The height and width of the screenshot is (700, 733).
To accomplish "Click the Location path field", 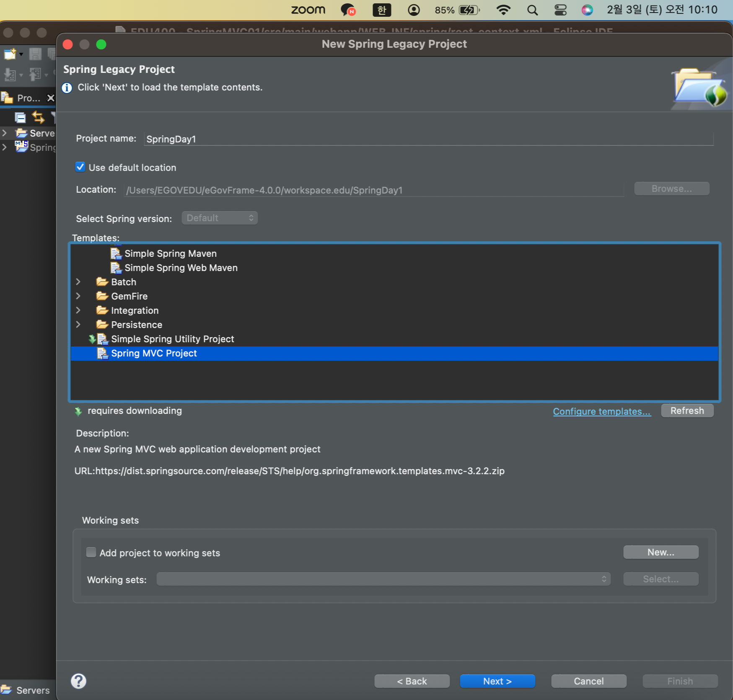I will (x=374, y=190).
